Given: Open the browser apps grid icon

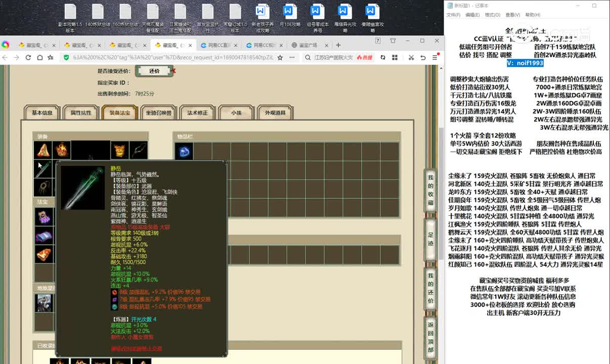Looking at the screenshot, I should [395, 58].
